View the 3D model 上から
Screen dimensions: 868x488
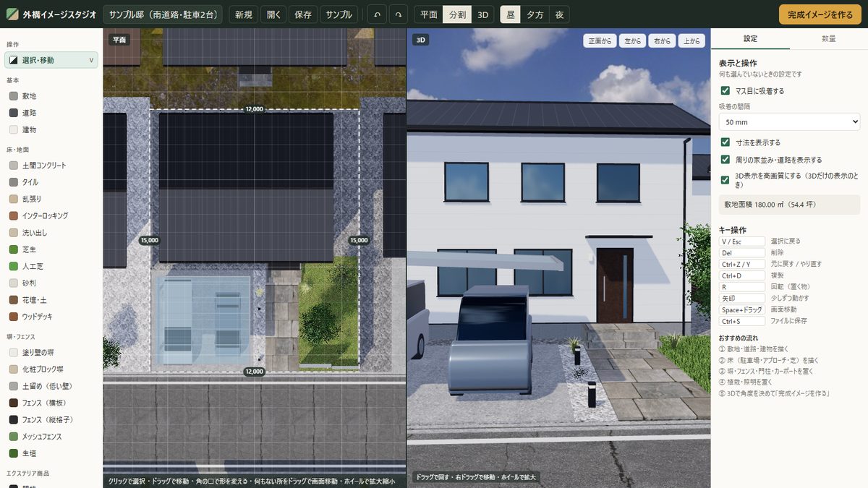pyautogui.click(x=692, y=41)
